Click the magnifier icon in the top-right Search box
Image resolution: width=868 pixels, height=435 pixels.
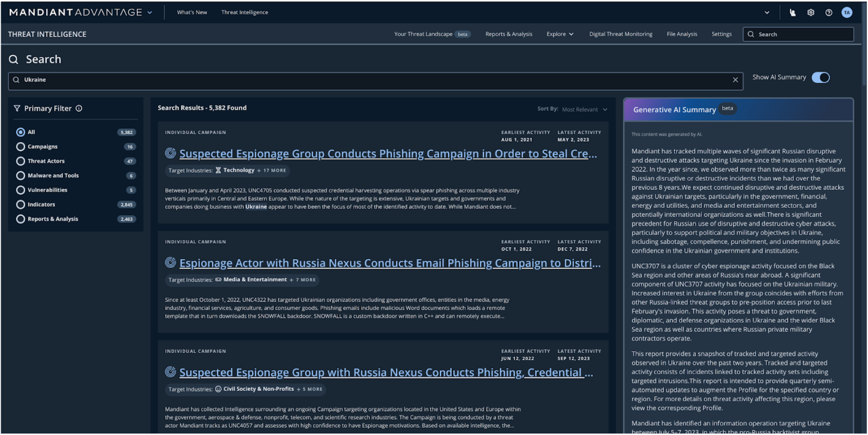click(751, 34)
